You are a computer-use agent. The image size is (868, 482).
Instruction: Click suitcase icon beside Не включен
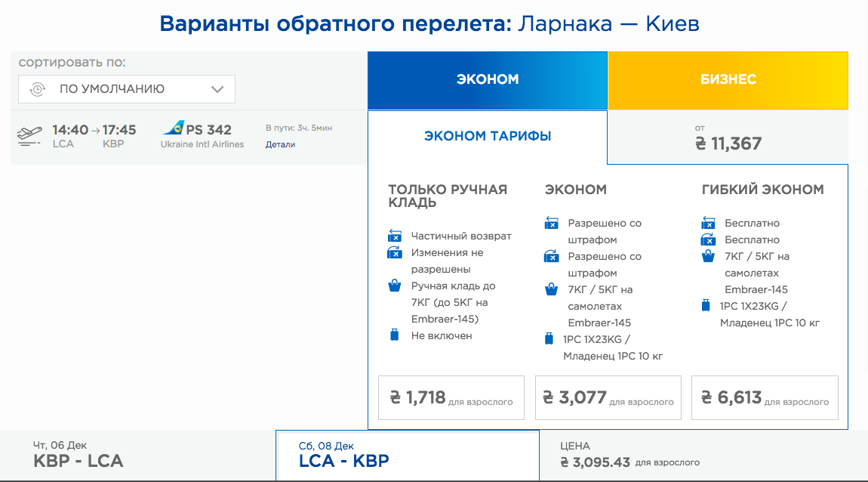click(394, 335)
